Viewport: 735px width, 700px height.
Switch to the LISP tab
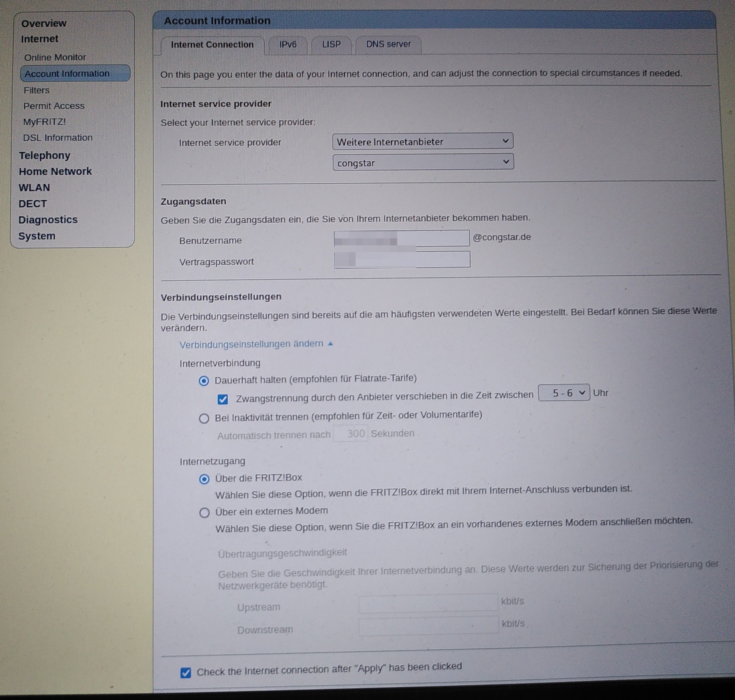(x=331, y=44)
